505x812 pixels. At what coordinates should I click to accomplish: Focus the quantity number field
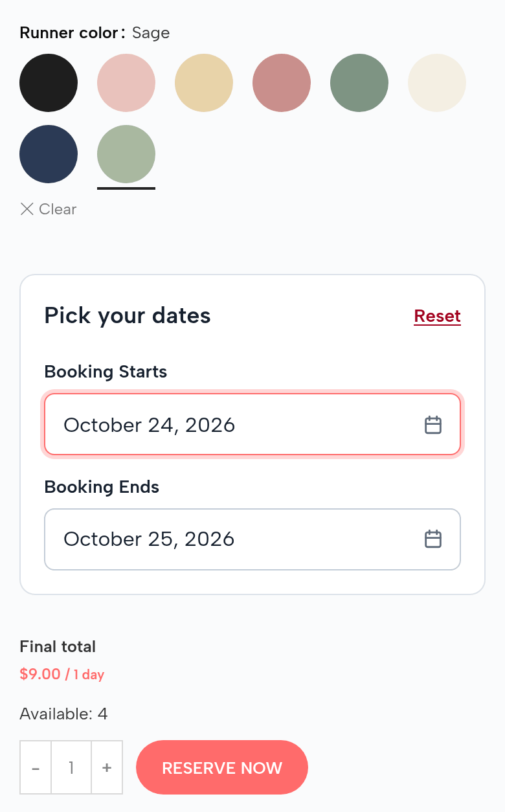[71, 767]
